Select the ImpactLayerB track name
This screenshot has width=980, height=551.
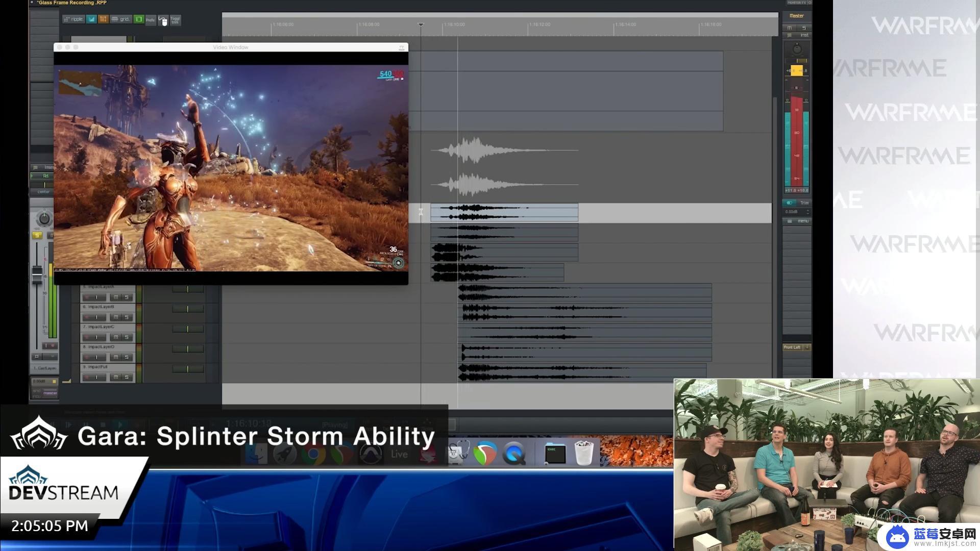(101, 307)
